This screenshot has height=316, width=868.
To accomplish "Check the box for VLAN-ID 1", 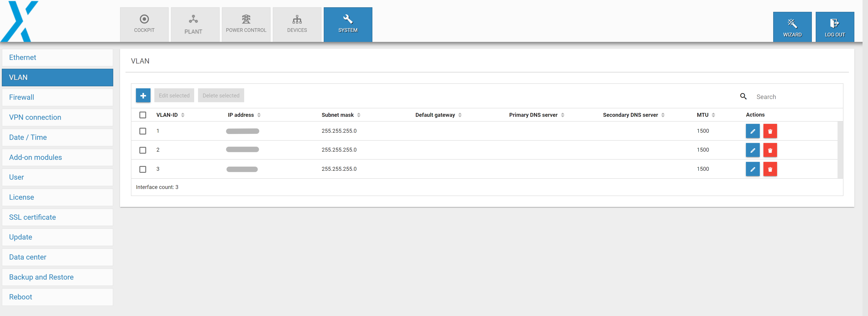I will 143,131.
